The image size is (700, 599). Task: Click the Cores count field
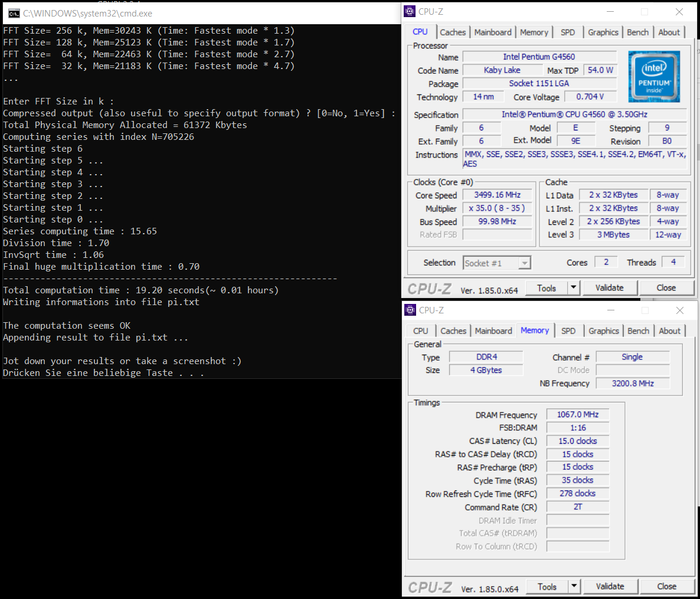point(606,263)
